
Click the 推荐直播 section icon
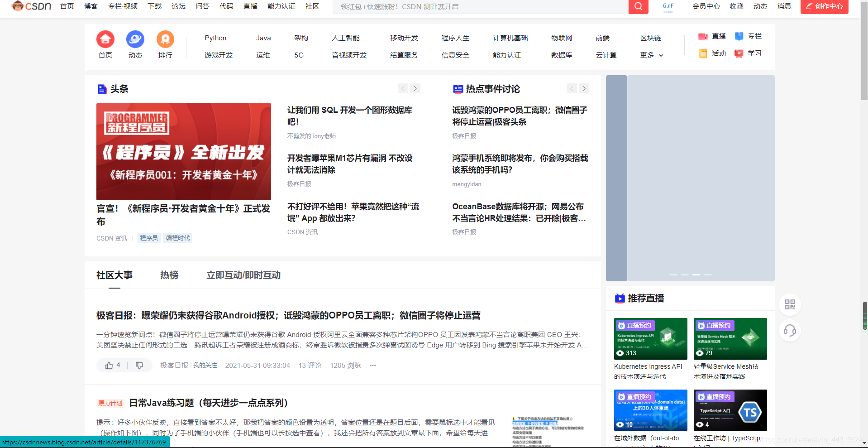pyautogui.click(x=620, y=298)
